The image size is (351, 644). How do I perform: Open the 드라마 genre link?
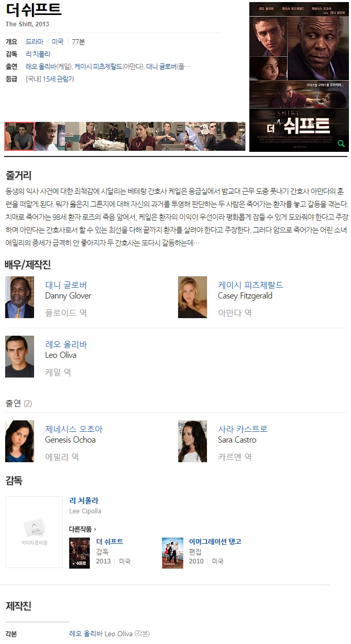pyautogui.click(x=35, y=42)
